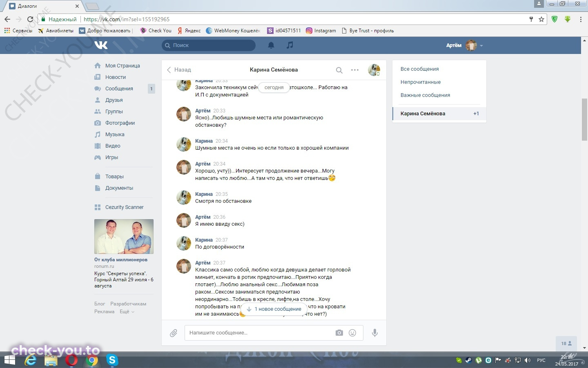Open the Блог footer link
This screenshot has height=368, width=588.
point(100,304)
